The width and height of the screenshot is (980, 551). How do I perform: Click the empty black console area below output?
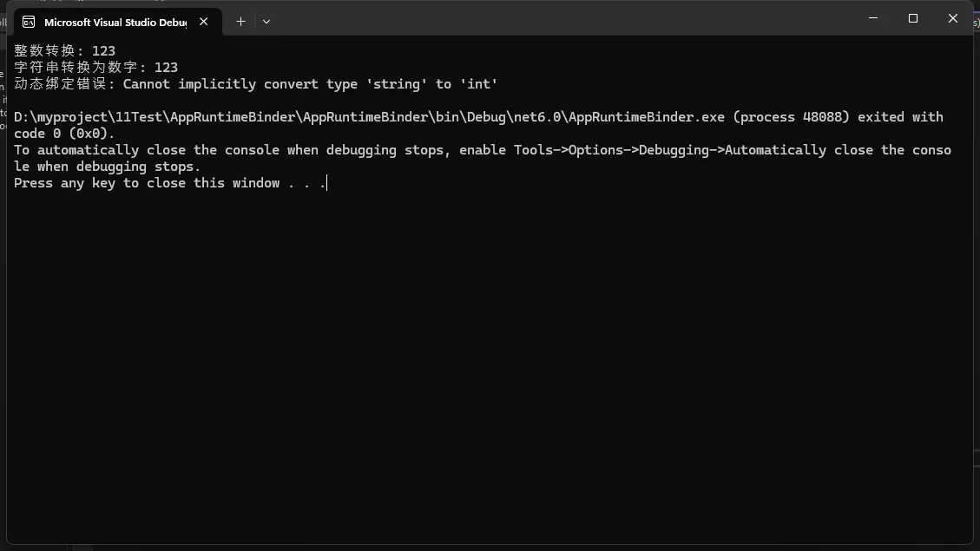tap(486, 364)
